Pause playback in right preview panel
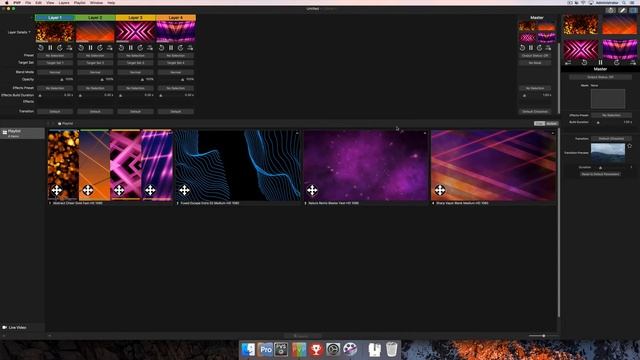 [600, 62]
